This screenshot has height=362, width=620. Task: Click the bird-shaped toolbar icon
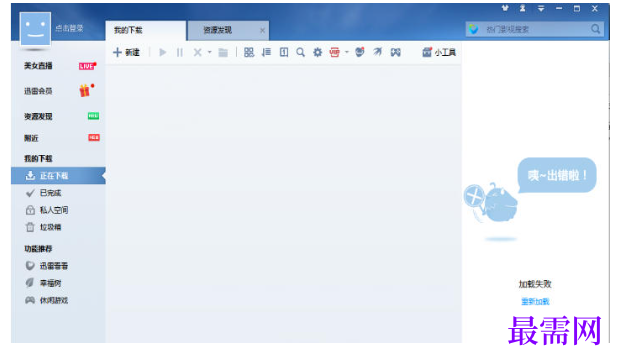(x=377, y=52)
